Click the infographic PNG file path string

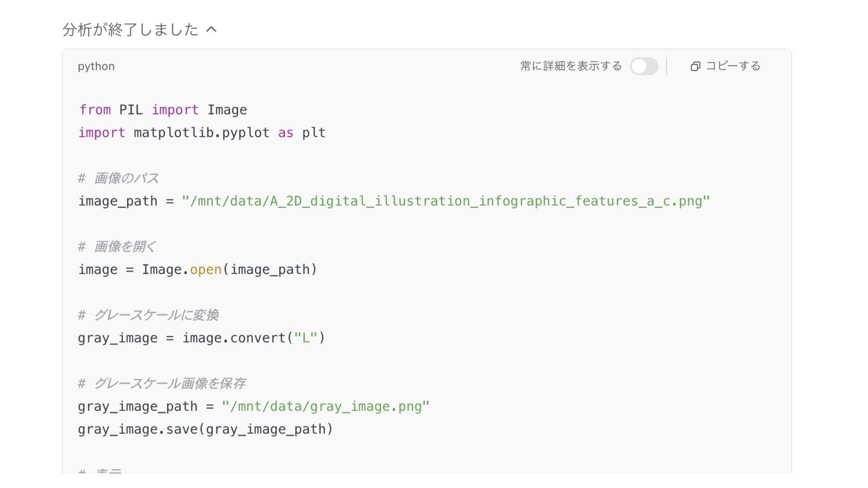pyautogui.click(x=446, y=201)
